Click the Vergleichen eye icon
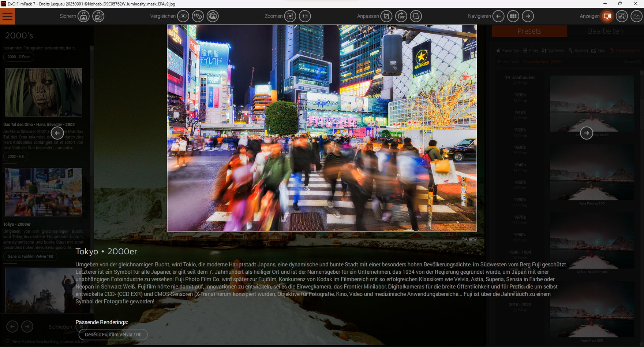Viewport: 644px width, 347px height. point(183,16)
